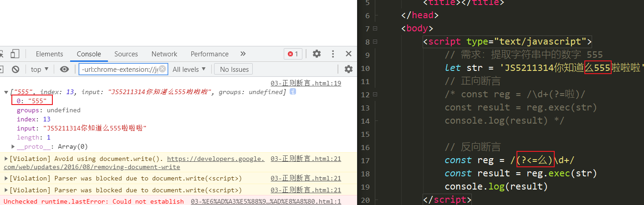This screenshot has height=205, width=644.
Task: Click line number 10 in the editor
Action: point(365,68)
